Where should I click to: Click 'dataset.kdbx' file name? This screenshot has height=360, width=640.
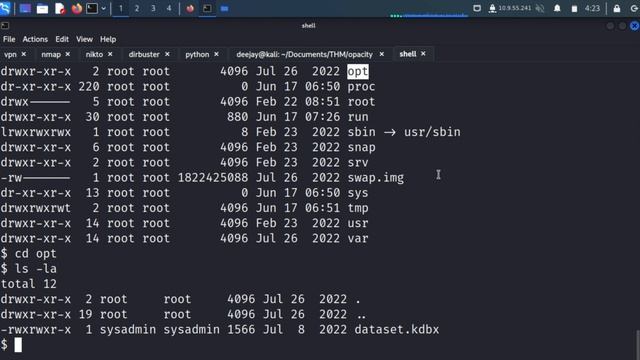pyautogui.click(x=396, y=330)
